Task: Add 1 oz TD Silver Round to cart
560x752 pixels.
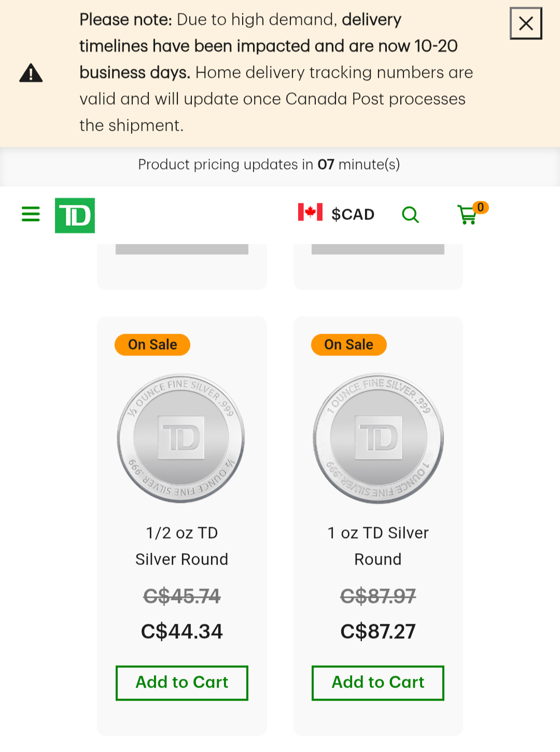Action: (x=378, y=683)
